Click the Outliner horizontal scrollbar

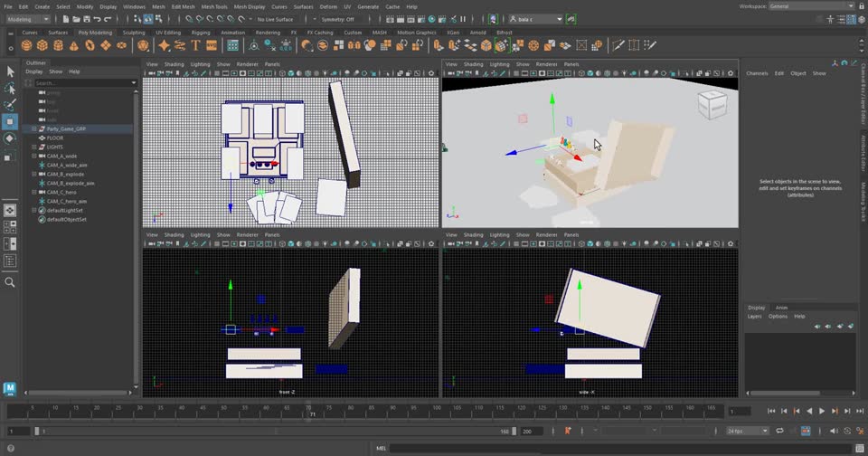pyautogui.click(x=80, y=393)
